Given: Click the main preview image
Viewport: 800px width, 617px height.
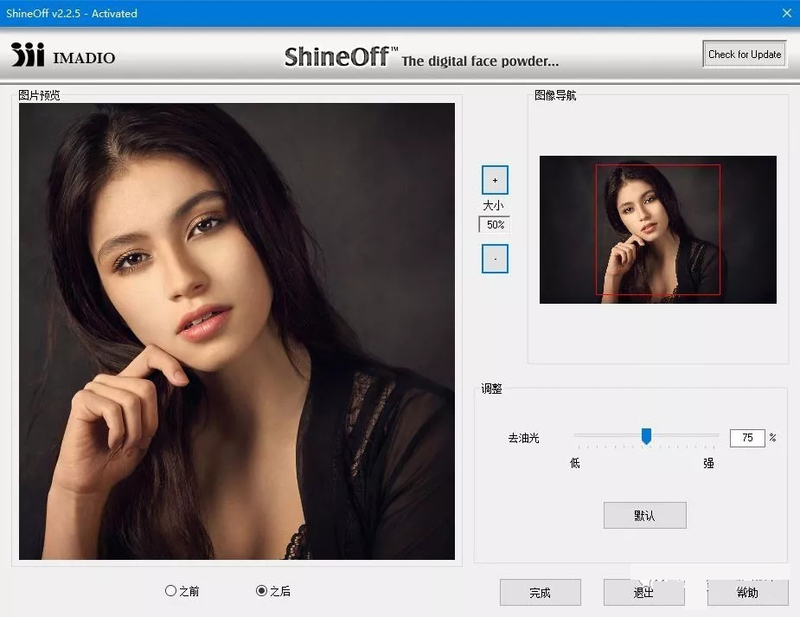Looking at the screenshot, I should [237, 331].
